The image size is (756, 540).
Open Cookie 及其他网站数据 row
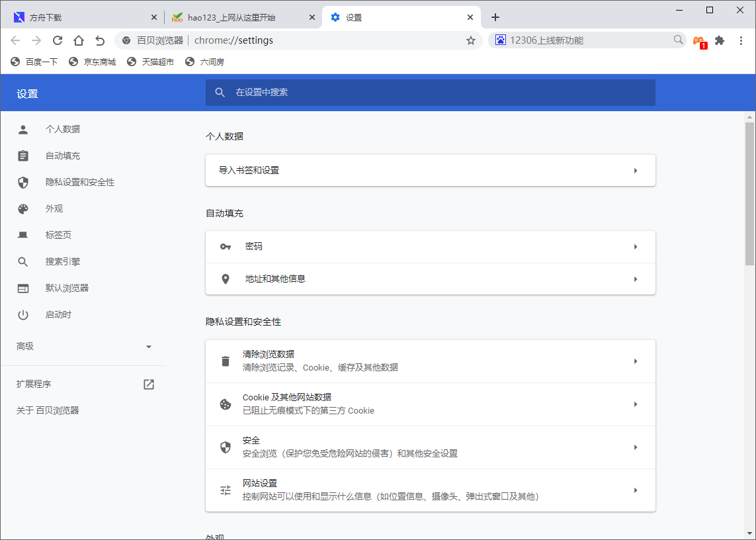click(x=430, y=404)
